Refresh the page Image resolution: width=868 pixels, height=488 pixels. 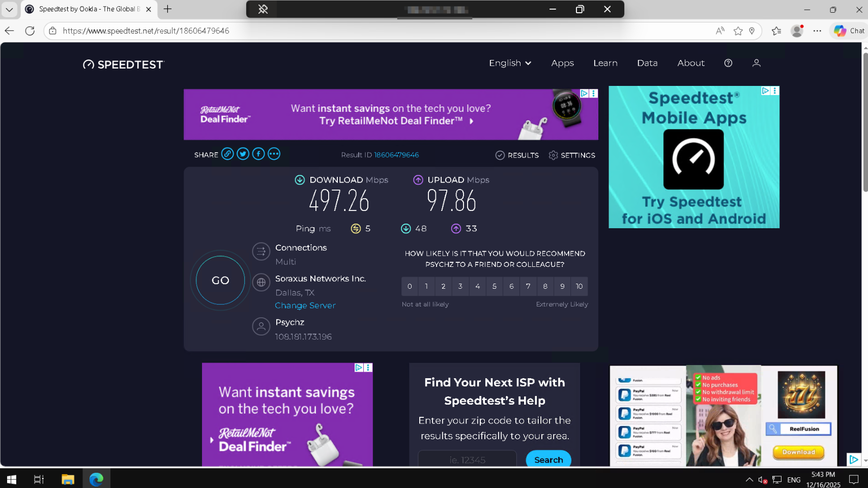[30, 31]
